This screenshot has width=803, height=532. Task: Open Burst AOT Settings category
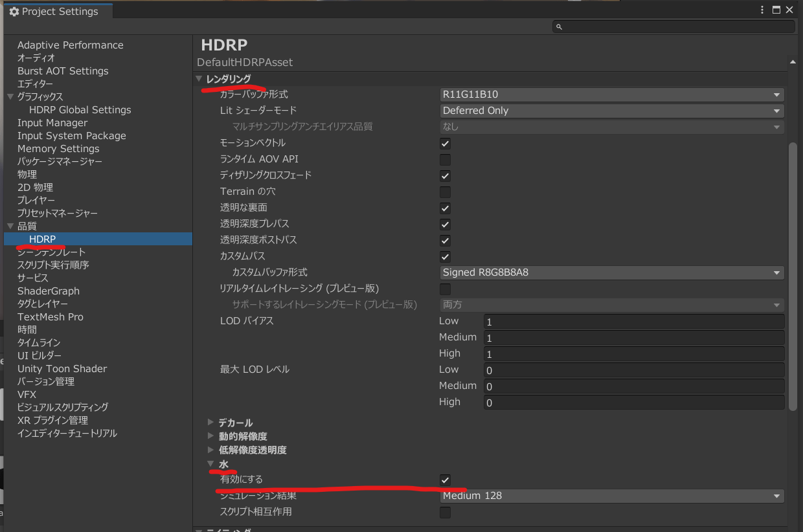coord(63,71)
